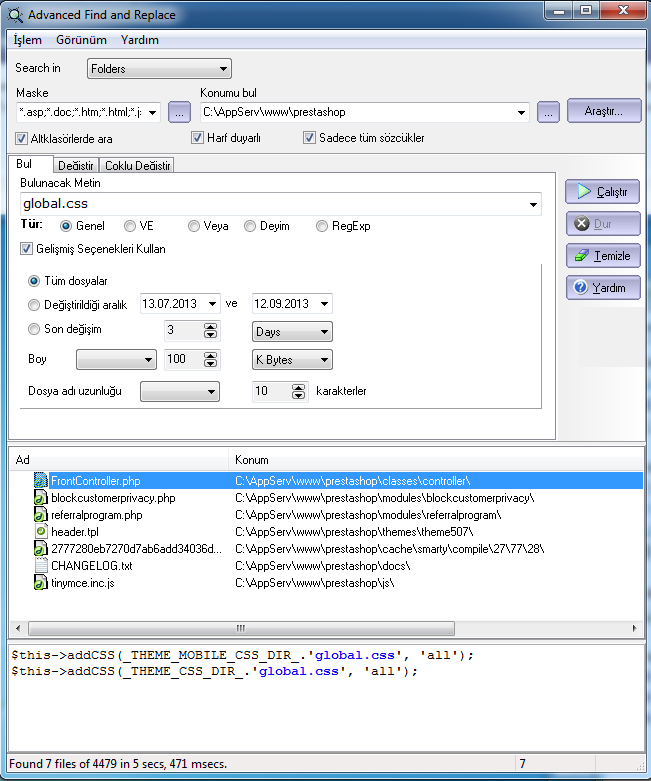Select the Deyim search type
The image size is (651, 781).
coord(250,226)
